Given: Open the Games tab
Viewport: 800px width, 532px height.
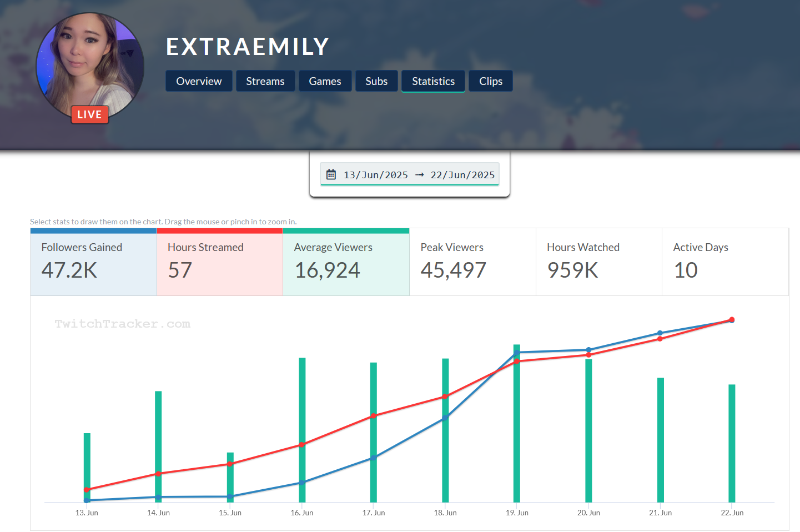Looking at the screenshot, I should (325, 81).
